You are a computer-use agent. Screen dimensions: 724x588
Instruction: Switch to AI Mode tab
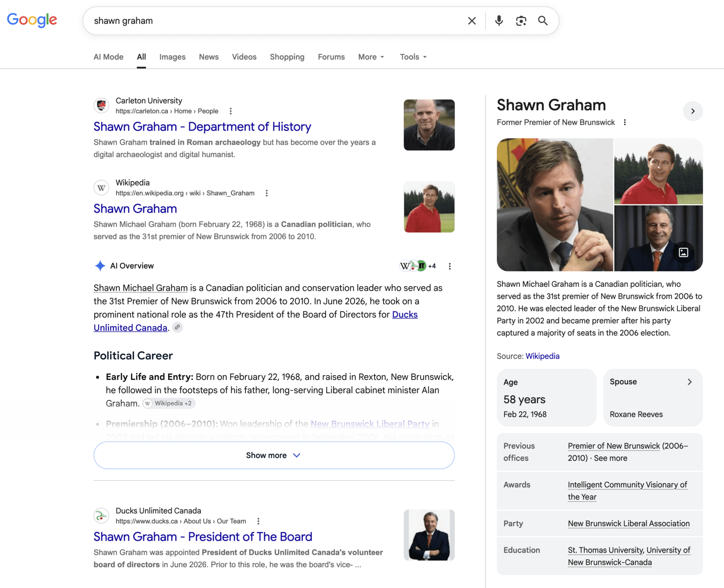point(108,57)
